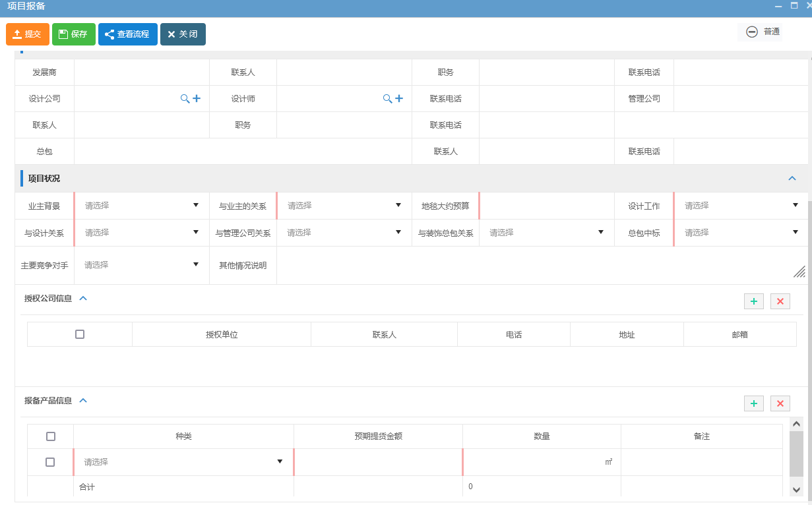
Task: Collapse the 项目状况 section
Action: pyautogui.click(x=792, y=178)
